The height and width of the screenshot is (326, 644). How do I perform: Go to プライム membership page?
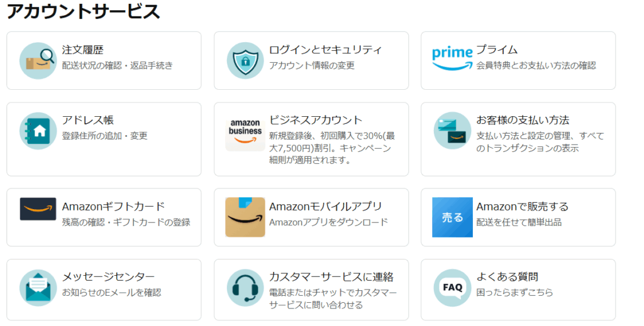[x=497, y=50]
